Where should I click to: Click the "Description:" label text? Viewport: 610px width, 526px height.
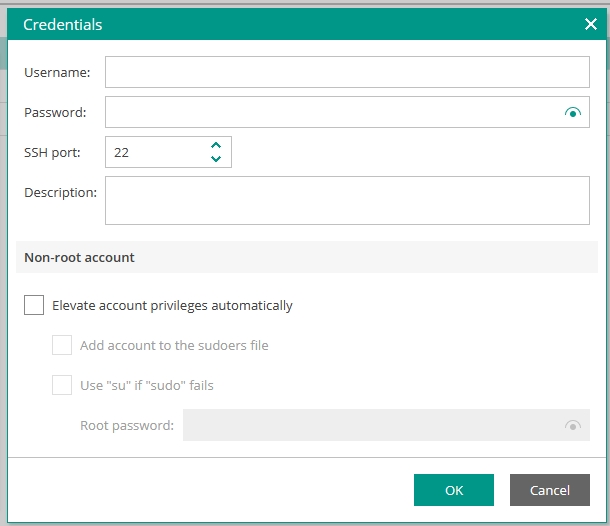pos(60,192)
